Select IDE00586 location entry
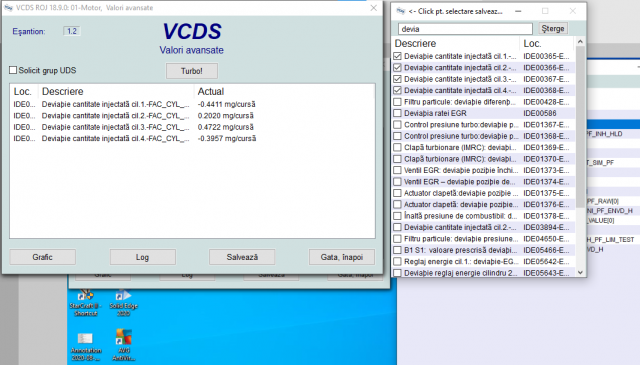This screenshot has width=640, height=365. point(540,113)
